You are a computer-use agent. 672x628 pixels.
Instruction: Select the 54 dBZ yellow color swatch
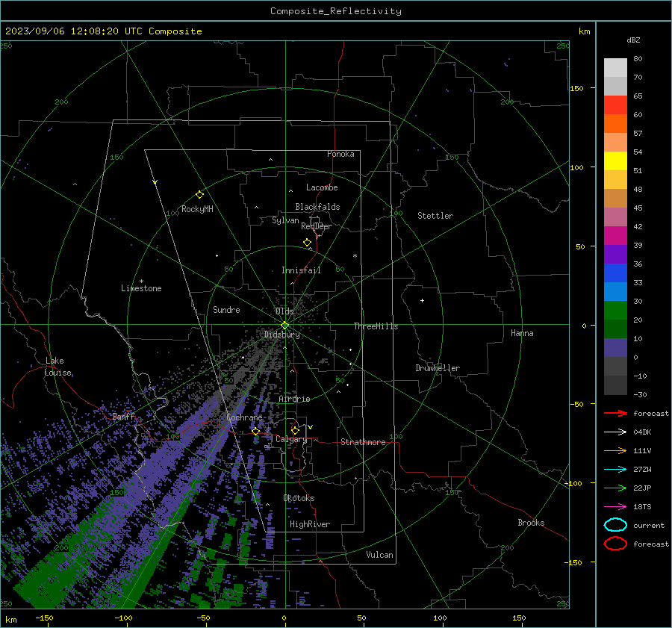pyautogui.click(x=615, y=161)
